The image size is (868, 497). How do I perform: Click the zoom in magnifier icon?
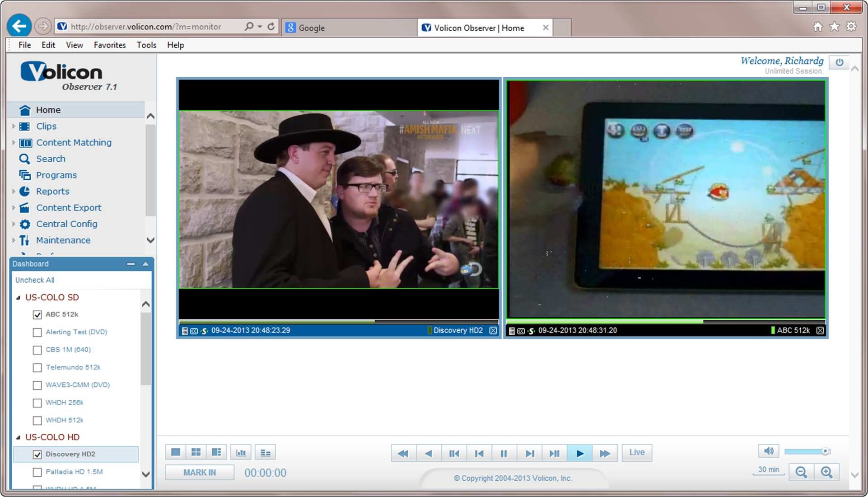click(x=826, y=472)
